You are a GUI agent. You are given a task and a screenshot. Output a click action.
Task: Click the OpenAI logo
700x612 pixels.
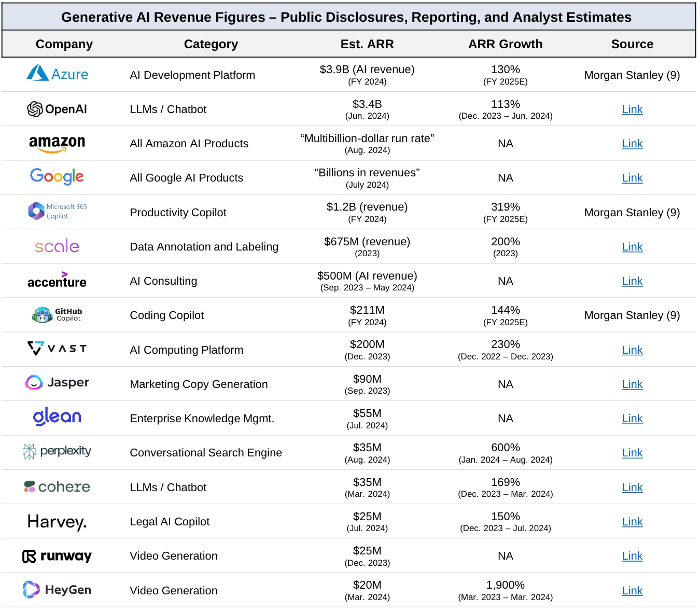click(57, 109)
